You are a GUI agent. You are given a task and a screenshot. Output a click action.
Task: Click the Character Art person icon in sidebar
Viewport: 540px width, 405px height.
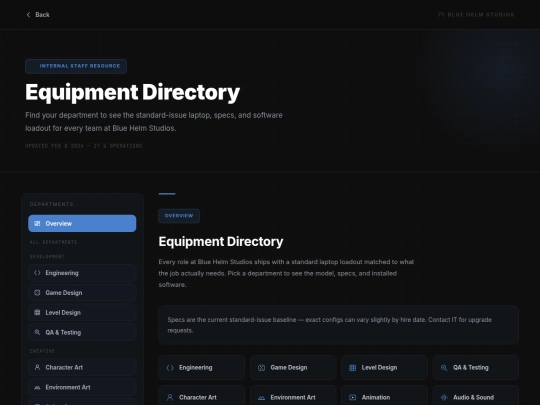[x=37, y=367]
